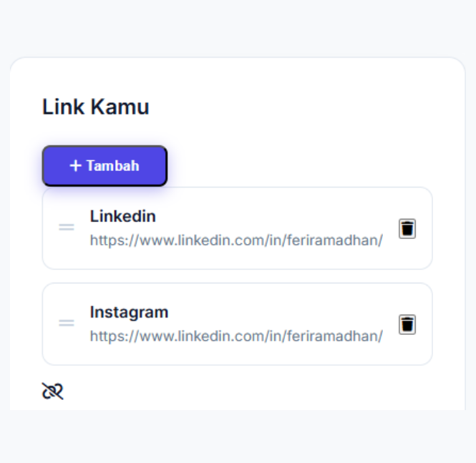Delete the Instagram link via trash icon

click(x=407, y=324)
